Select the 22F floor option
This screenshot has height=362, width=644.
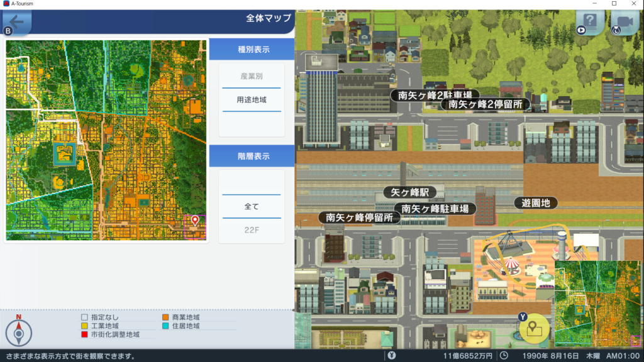coord(251,229)
